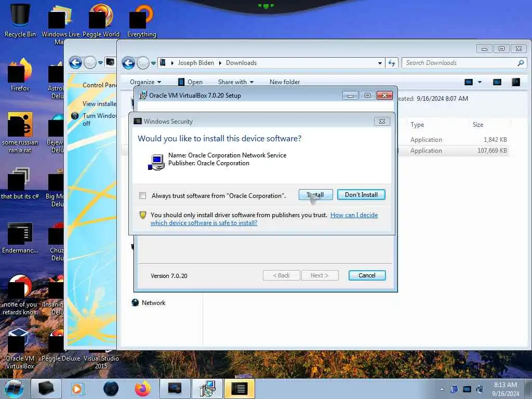
Task: Open the change view dropdown arrow
Action: click(x=480, y=82)
